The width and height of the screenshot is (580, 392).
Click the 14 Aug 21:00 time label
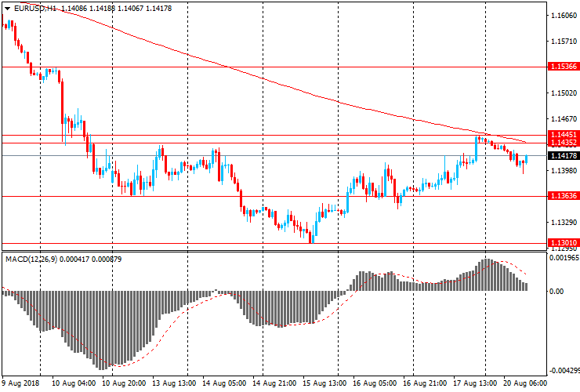274,383
